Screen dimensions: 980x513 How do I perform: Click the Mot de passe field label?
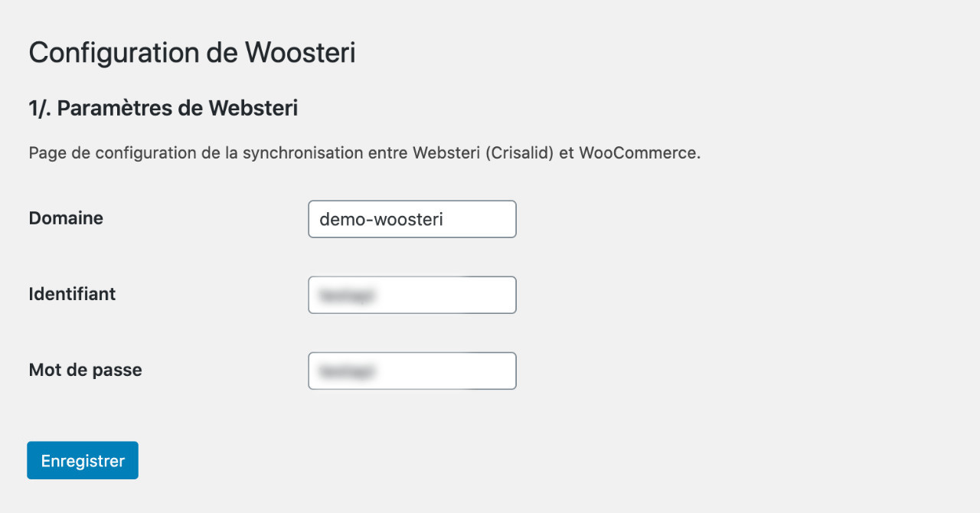85,370
